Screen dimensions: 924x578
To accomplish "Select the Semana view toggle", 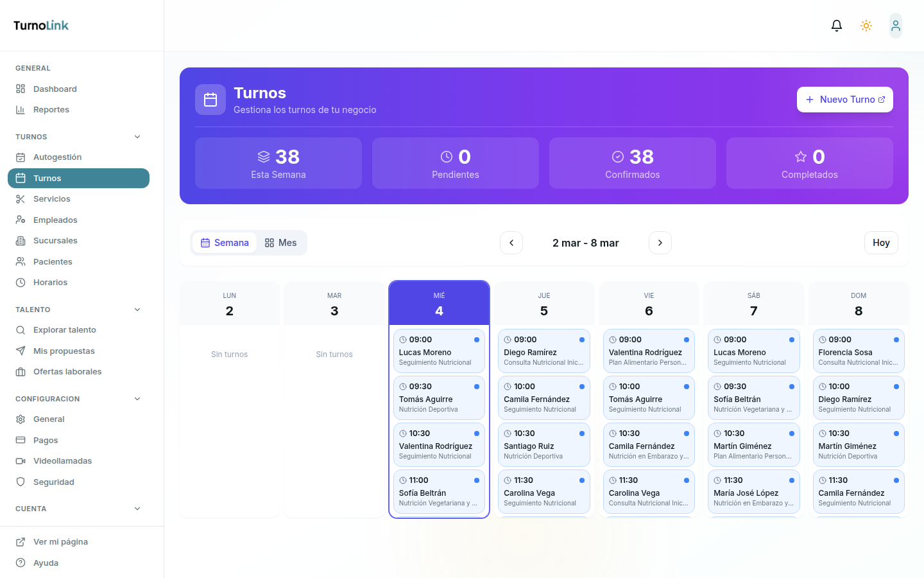I will tap(225, 243).
